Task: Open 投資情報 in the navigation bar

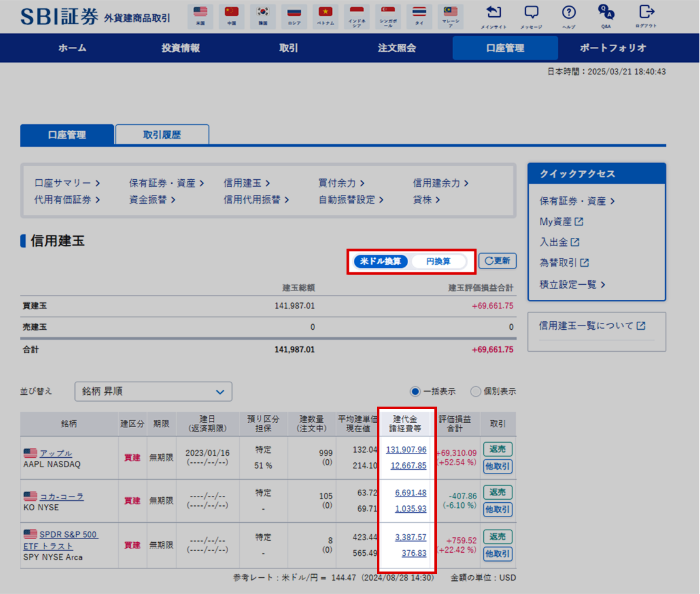Action: [181, 47]
